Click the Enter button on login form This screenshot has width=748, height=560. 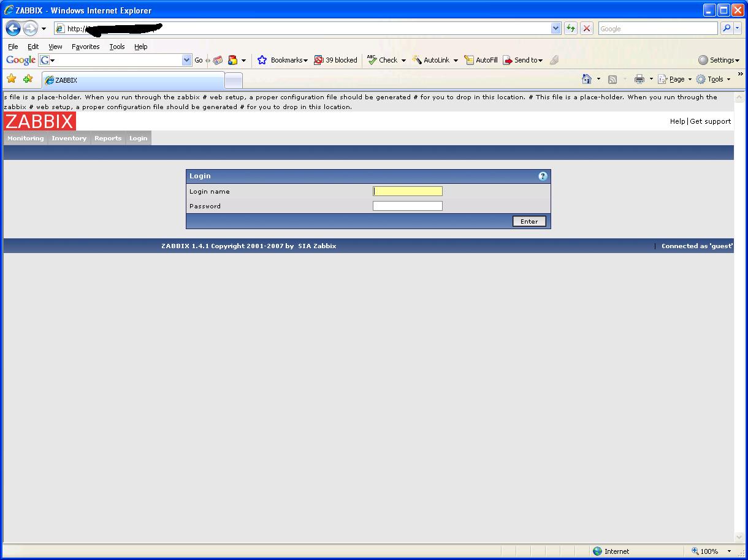(529, 221)
